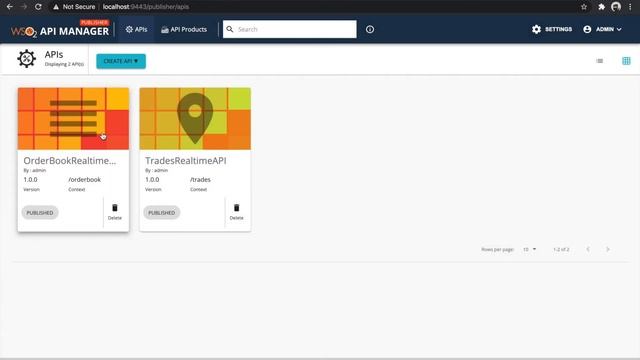
Task: Bookmark this page with star icon
Action: (x=584, y=7)
